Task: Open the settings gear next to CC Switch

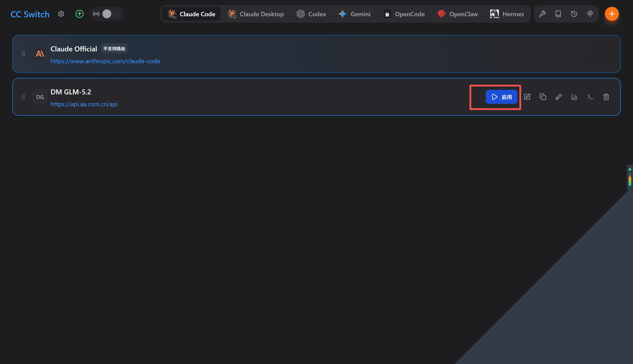Action: (61, 14)
